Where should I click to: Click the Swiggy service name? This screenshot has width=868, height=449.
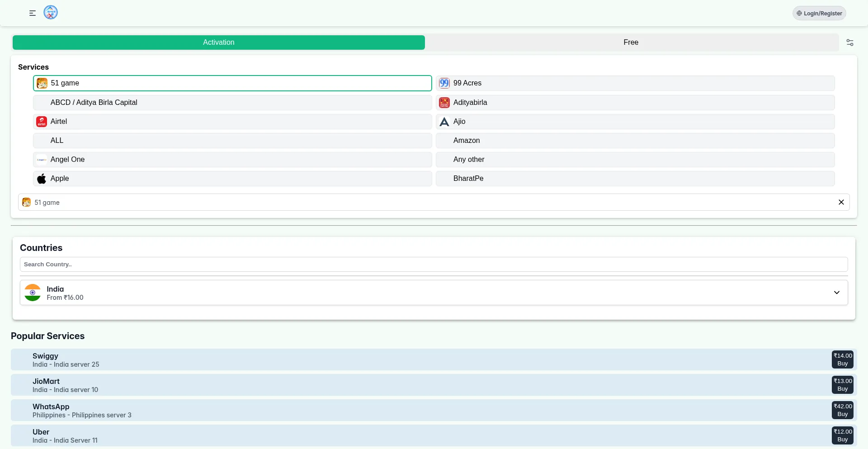[x=45, y=356]
